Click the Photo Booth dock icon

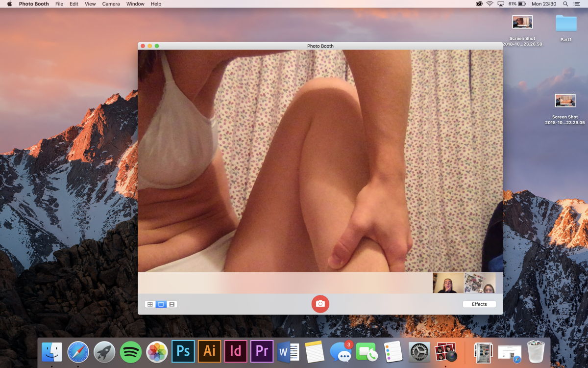point(445,352)
